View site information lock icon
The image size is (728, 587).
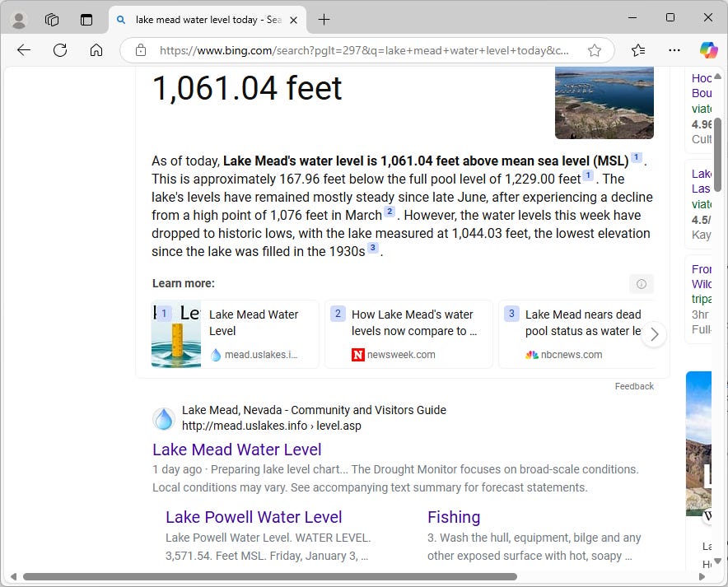point(141,50)
